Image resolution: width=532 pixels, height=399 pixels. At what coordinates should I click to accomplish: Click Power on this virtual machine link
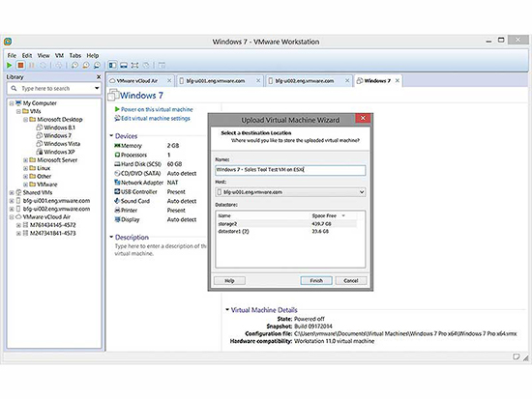coord(157,109)
